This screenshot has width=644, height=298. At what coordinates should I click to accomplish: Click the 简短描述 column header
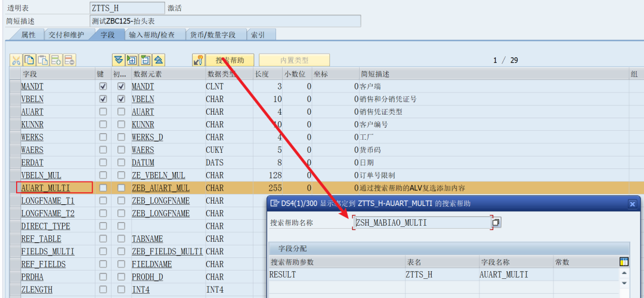pos(494,74)
